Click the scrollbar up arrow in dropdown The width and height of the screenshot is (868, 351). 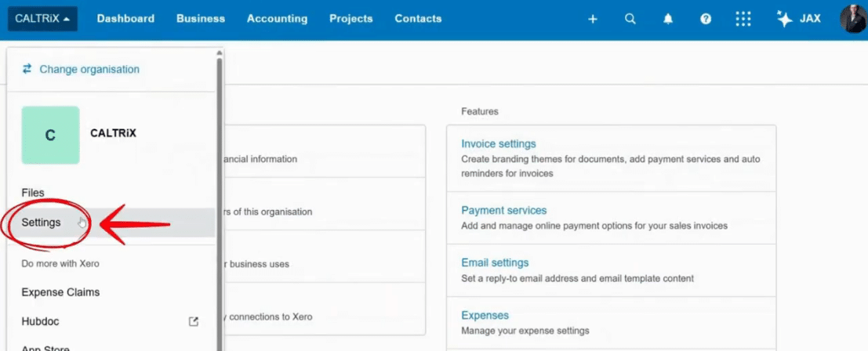click(x=220, y=53)
